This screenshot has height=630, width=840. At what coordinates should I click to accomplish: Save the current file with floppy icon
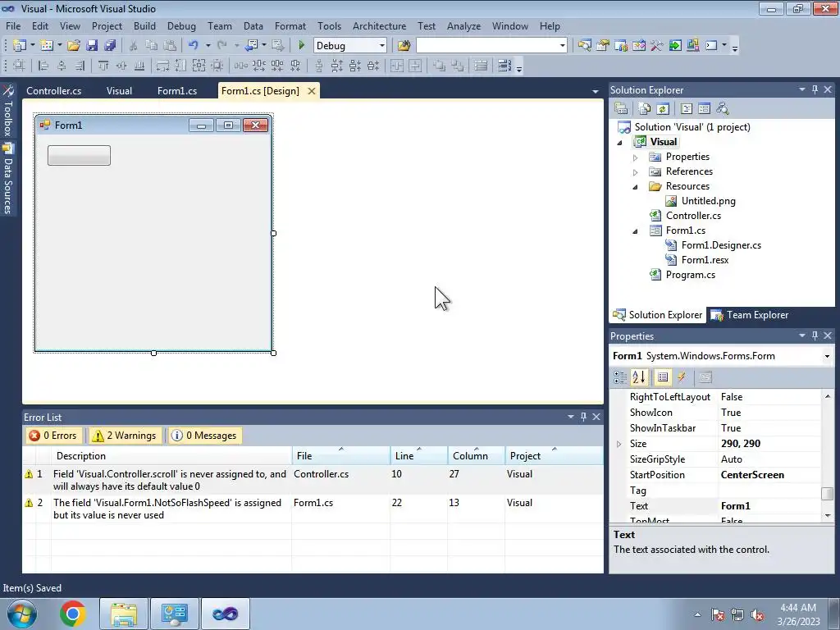tap(92, 46)
